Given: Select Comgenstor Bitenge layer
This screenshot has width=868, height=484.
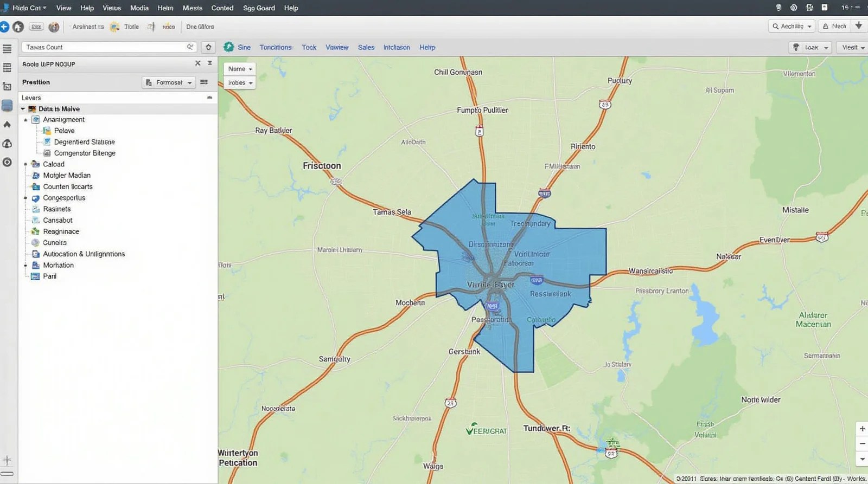Looking at the screenshot, I should 85,153.
